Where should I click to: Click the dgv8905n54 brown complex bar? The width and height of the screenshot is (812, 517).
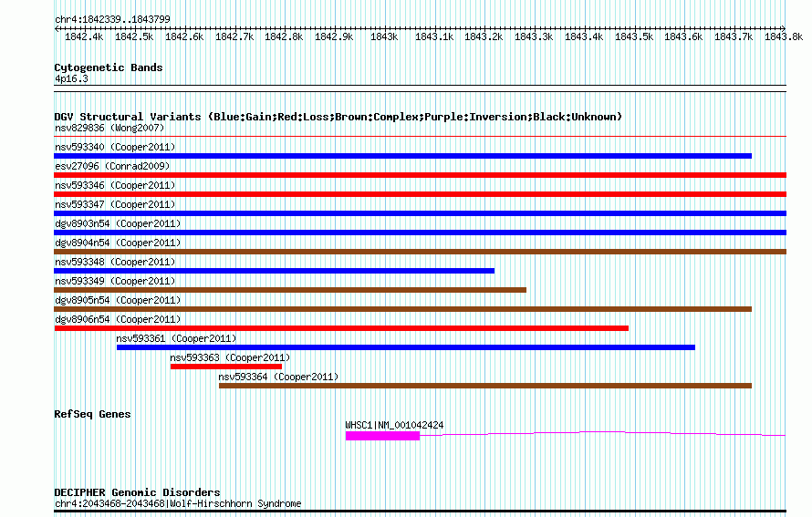click(x=403, y=309)
